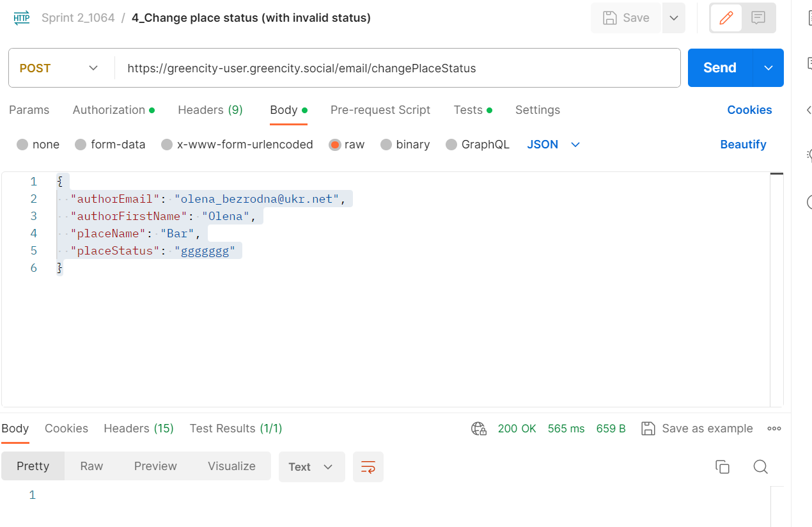Open the Settings tab

click(538, 110)
